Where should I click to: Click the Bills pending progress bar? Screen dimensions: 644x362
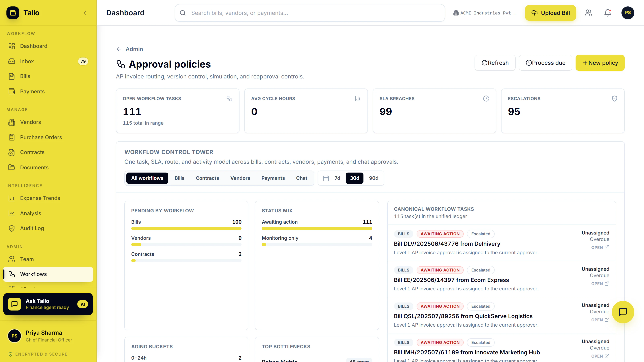[186, 228]
